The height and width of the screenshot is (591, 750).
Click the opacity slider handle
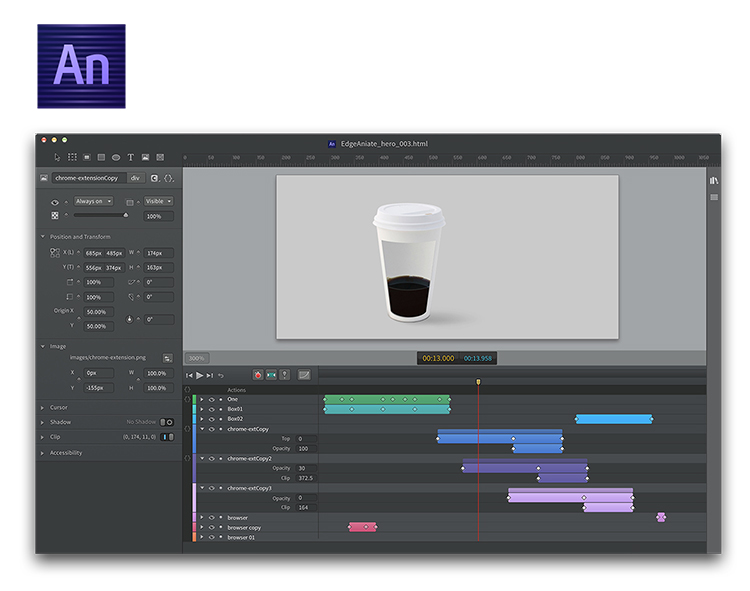coord(126,215)
